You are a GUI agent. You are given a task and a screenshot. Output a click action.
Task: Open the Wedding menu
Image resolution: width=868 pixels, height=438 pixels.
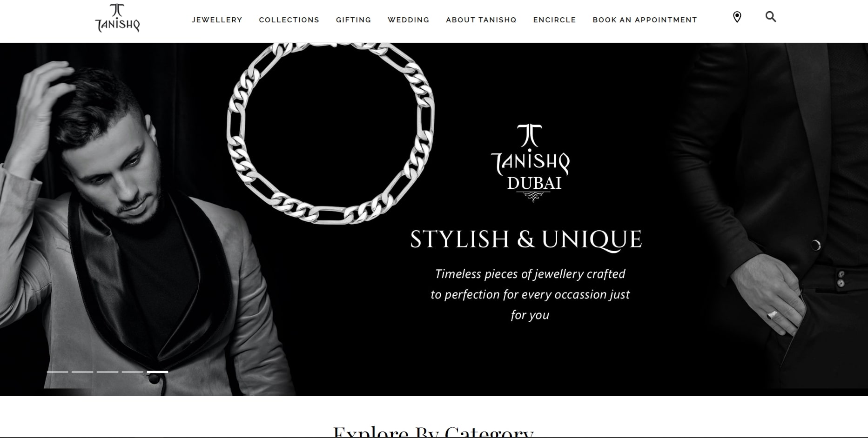[409, 20]
